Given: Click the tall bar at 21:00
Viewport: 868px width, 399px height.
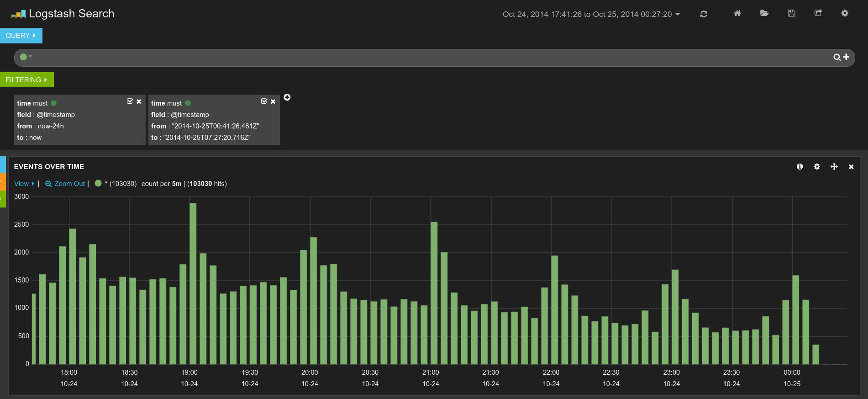Looking at the screenshot, I should tap(434, 293).
